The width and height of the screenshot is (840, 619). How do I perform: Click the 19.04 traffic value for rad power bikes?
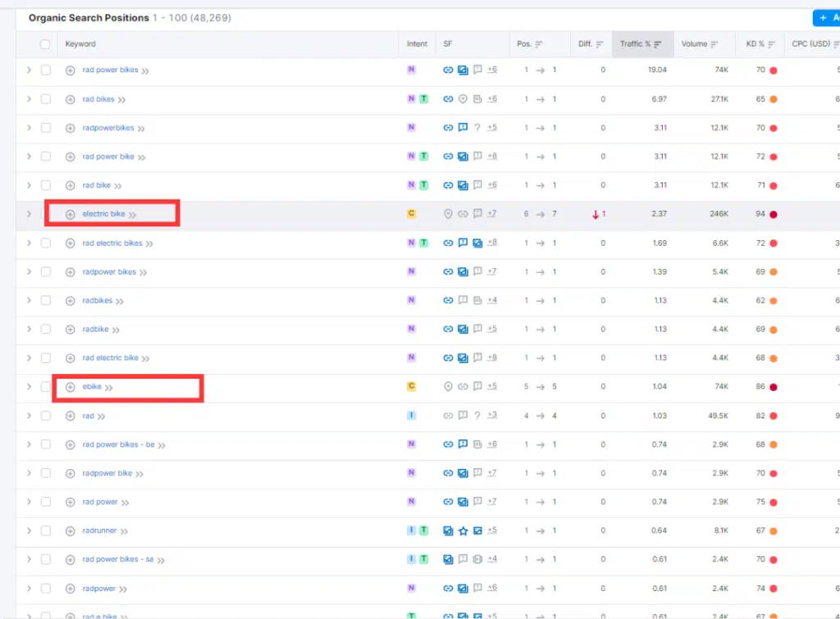pos(657,70)
